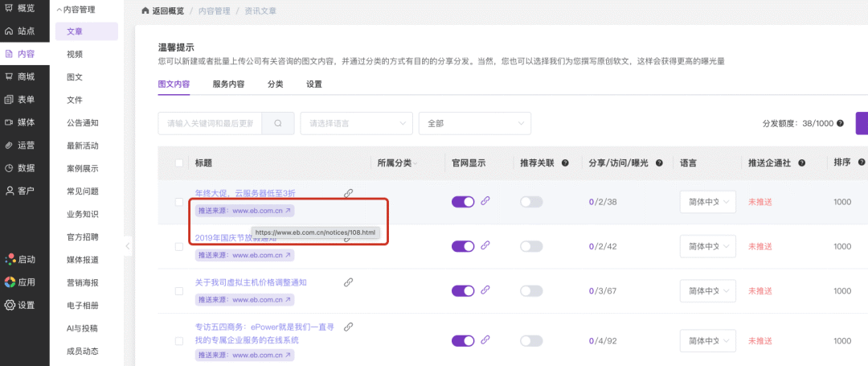Enable 推荐关联 toggle for 关于我司虚拟主机 row

tap(531, 290)
